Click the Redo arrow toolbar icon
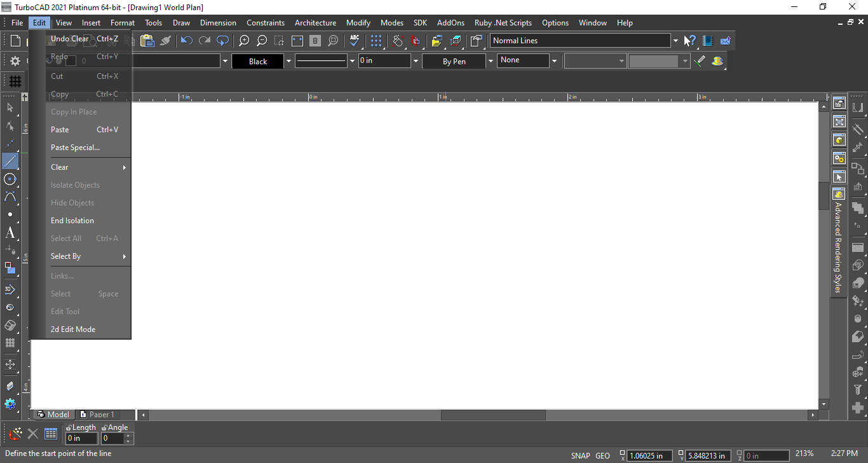Screen dimensions: 868x463 tap(205, 41)
